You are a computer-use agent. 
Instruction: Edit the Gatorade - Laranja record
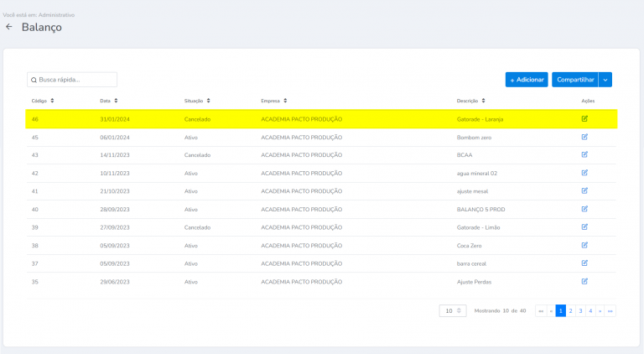584,119
